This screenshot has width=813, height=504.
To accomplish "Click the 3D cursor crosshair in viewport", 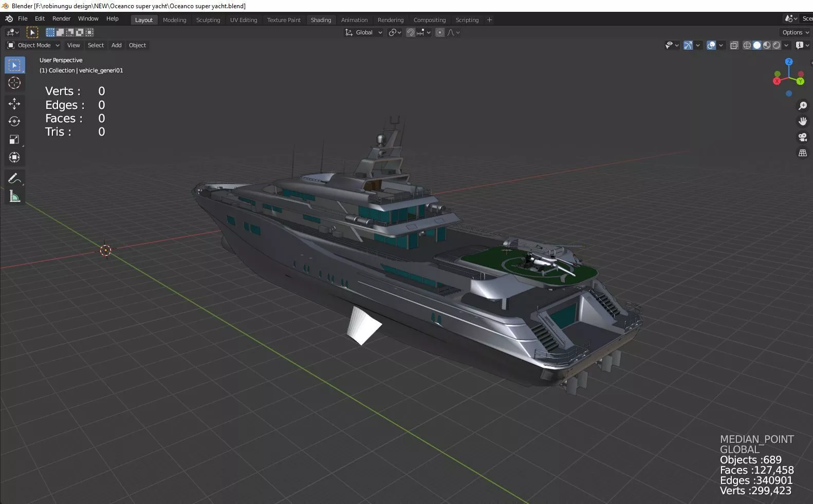I will tap(106, 250).
